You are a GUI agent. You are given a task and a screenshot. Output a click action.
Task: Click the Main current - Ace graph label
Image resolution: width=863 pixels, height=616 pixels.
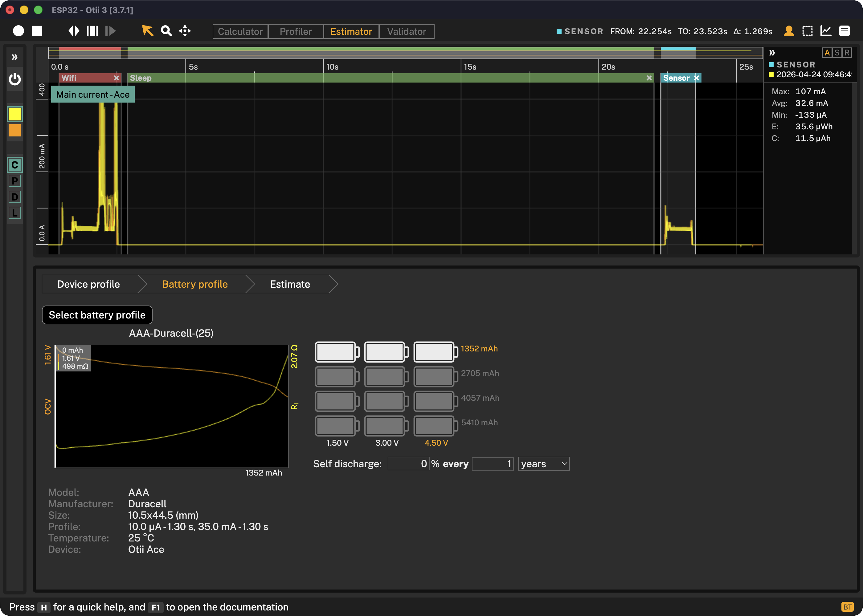point(93,95)
